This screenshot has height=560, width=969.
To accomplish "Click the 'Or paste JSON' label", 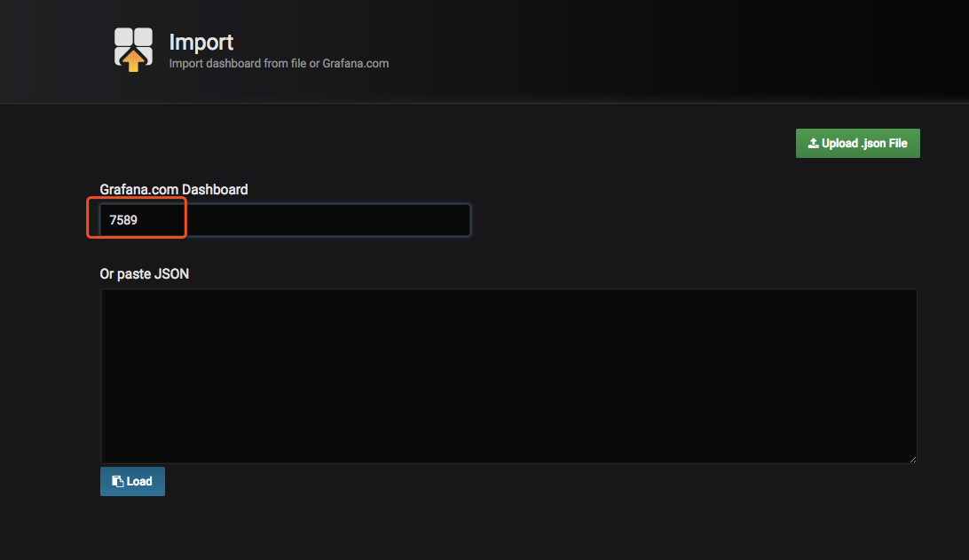I will [144, 274].
